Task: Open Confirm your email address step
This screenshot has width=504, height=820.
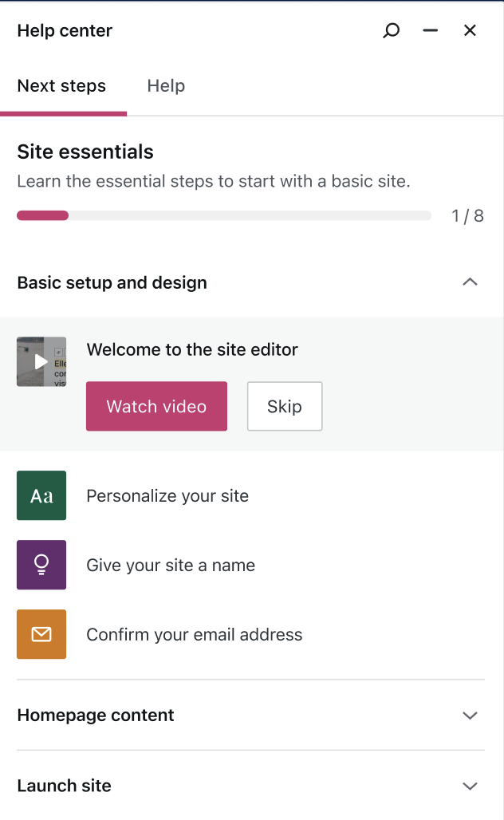Action: (x=251, y=634)
